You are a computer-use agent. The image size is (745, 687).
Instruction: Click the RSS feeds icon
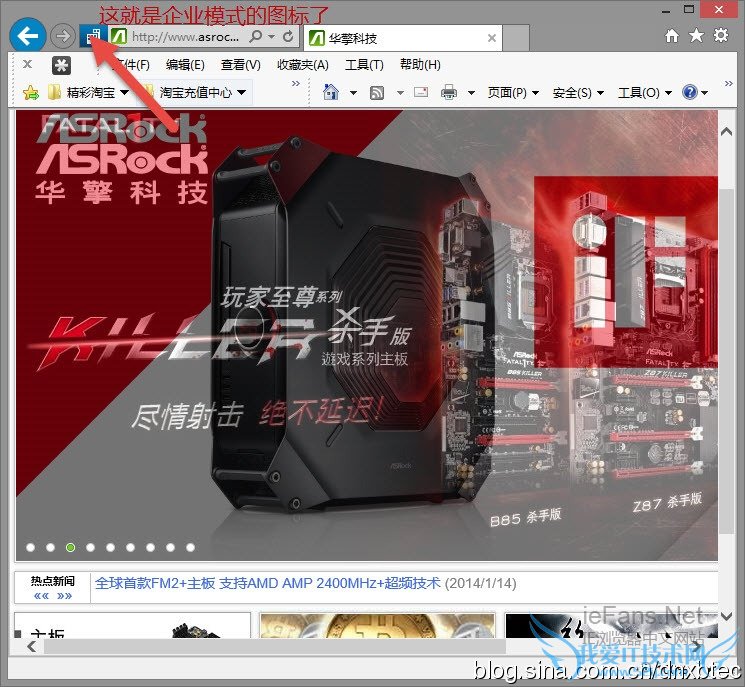pos(377,93)
